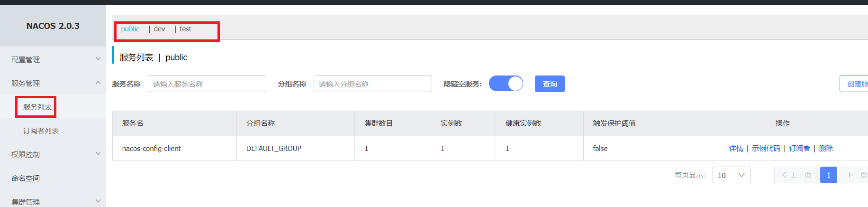This screenshot has width=868, height=207.
Task: Open 订阅者列表 in the sidebar
Action: [x=41, y=131]
